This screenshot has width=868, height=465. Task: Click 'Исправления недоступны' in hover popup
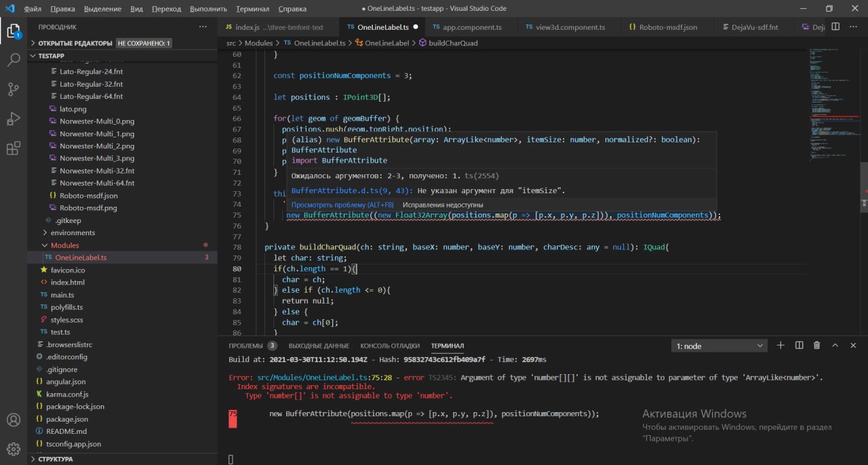point(443,205)
